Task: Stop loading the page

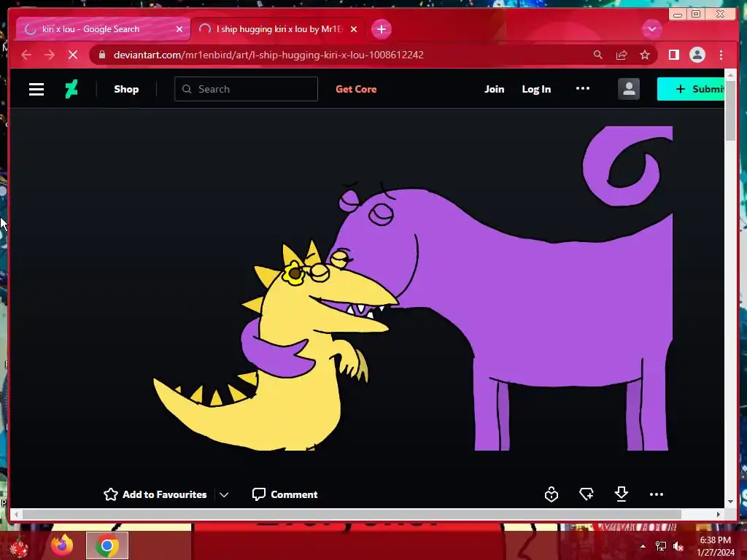Action: click(73, 55)
